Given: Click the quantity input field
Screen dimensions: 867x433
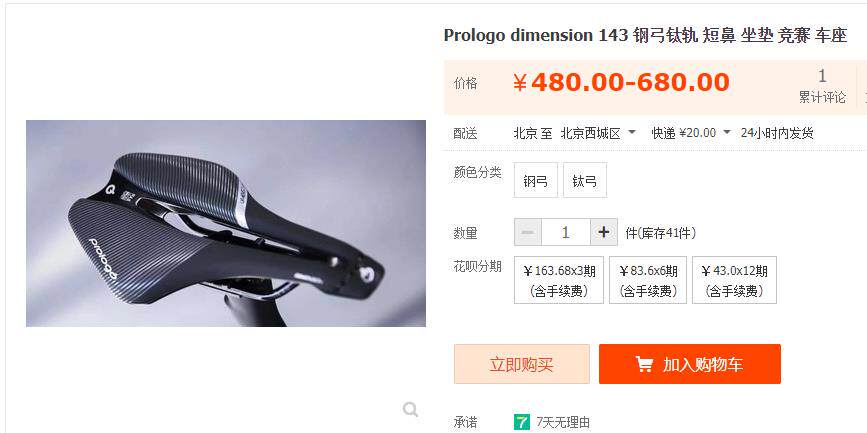Looking at the screenshot, I should tap(566, 232).
